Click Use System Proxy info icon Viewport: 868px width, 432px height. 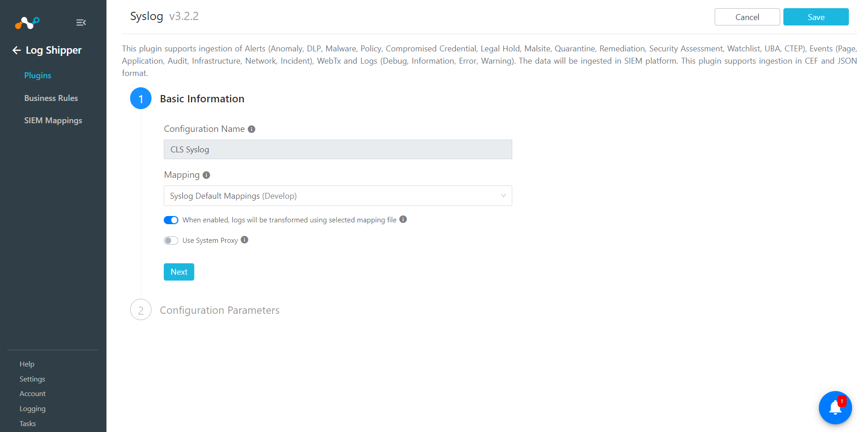click(x=245, y=240)
